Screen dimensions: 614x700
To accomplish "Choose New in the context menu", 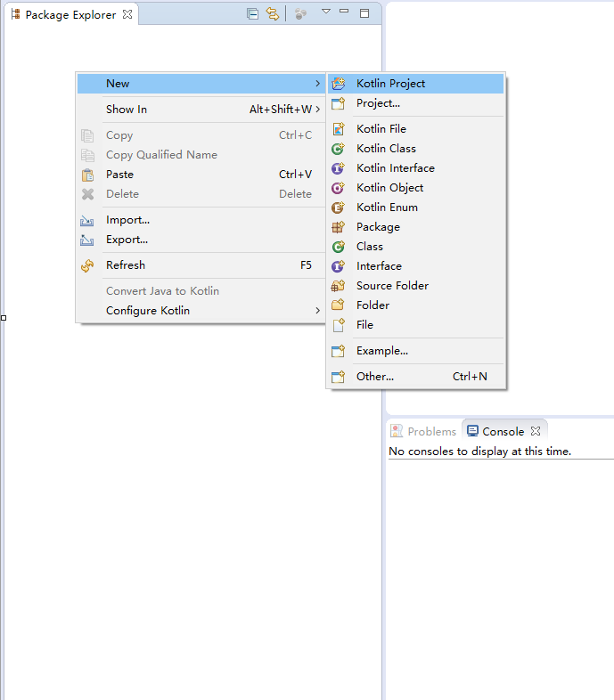I will click(x=201, y=84).
